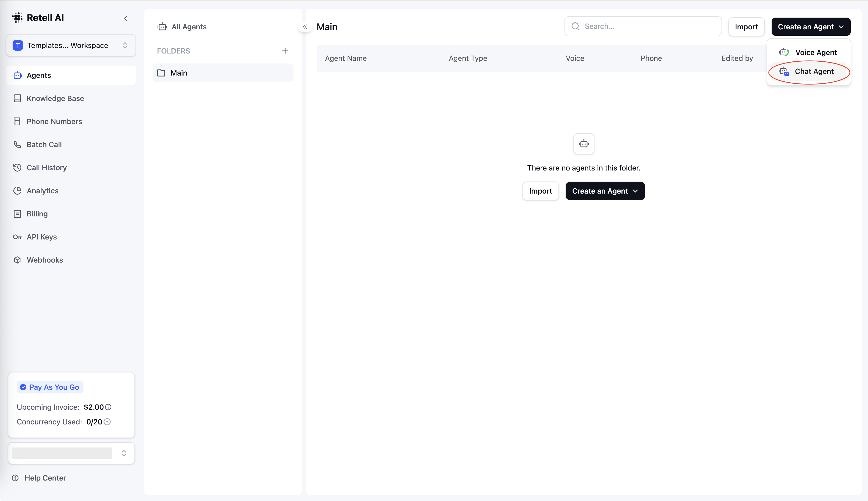Click the Webhooks cube icon

click(17, 260)
